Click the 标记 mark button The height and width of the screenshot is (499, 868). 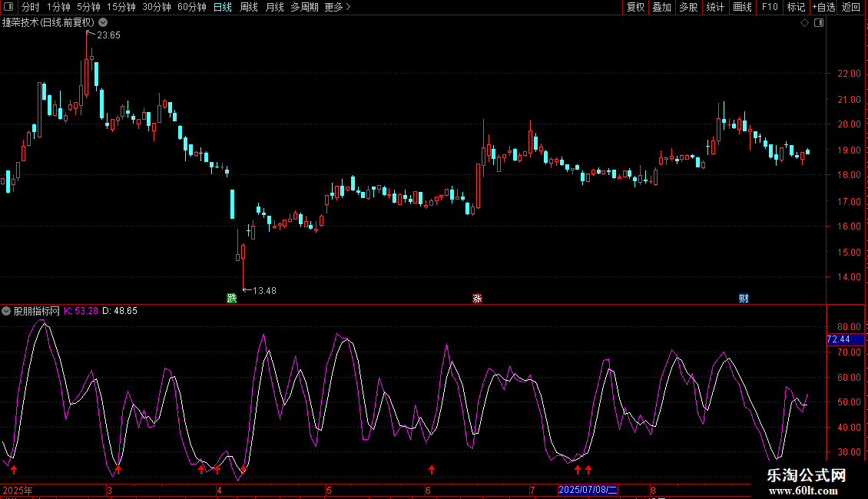tap(796, 7)
